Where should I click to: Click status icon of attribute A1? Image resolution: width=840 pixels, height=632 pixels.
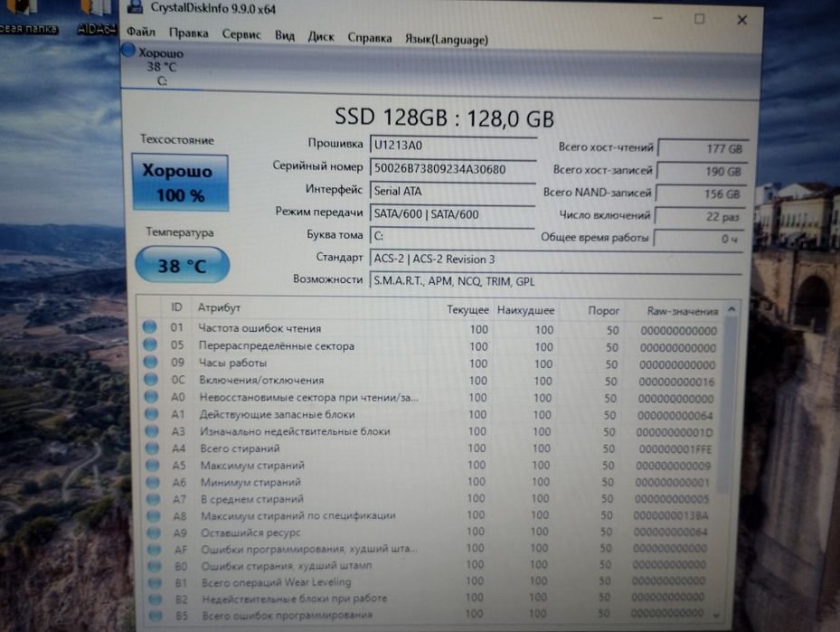tap(152, 413)
